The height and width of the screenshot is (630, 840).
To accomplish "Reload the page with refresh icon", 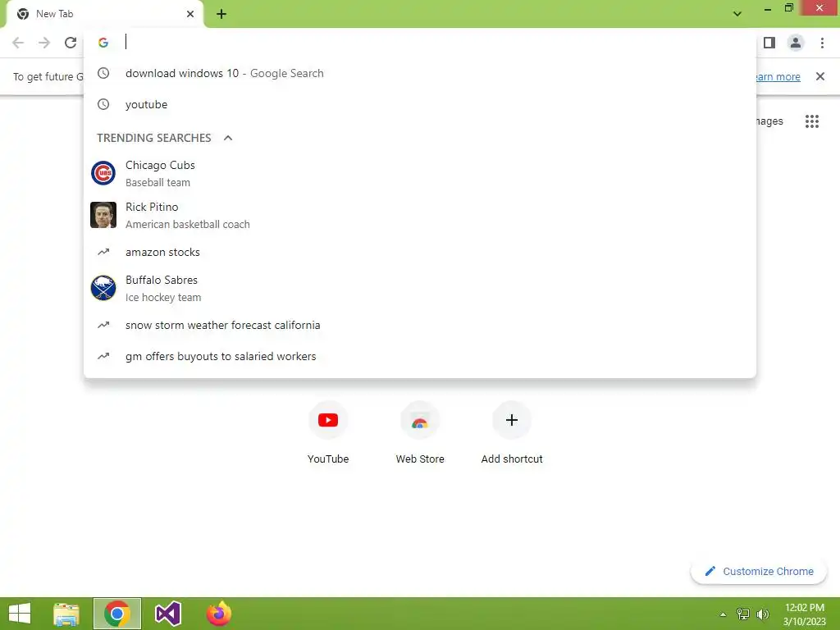I will pyautogui.click(x=71, y=43).
